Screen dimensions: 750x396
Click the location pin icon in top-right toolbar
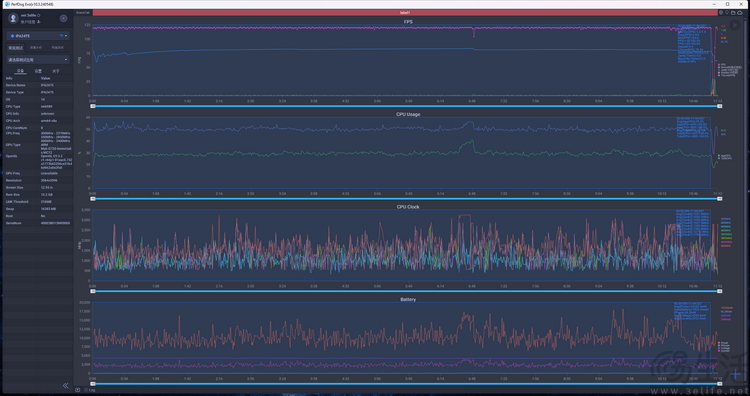click(727, 13)
